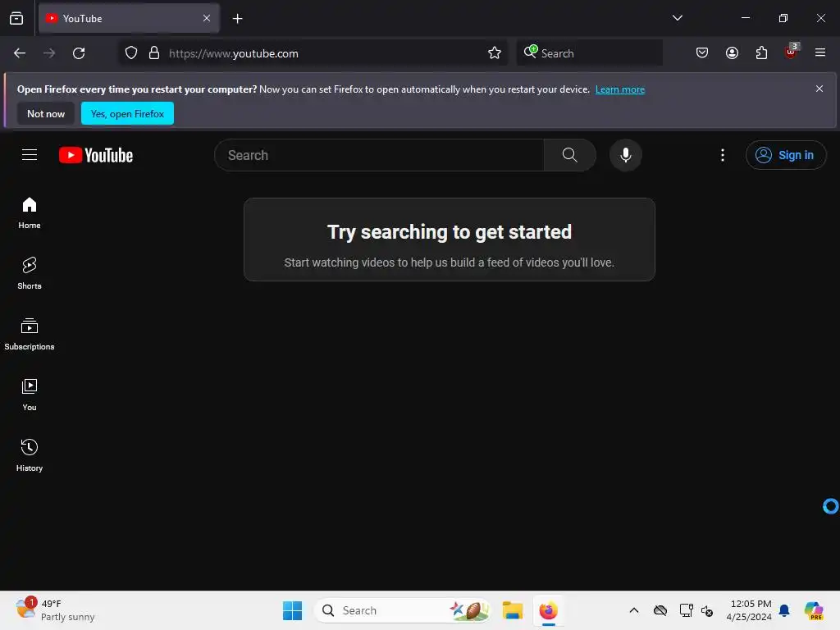840x630 pixels.
Task: Reload the current page
Action: point(79,53)
